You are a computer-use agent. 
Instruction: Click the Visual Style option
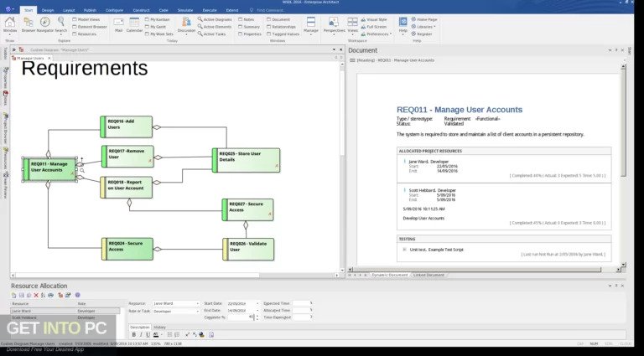tap(374, 19)
